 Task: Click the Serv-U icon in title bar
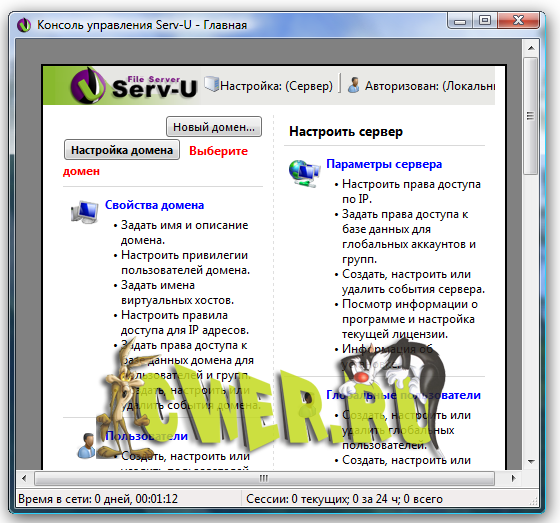[x=24, y=25]
